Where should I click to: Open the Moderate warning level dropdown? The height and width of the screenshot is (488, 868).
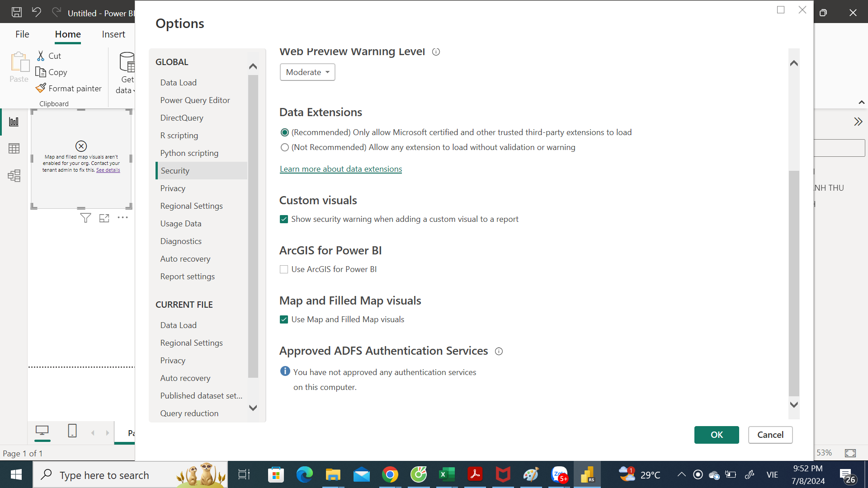tap(307, 72)
